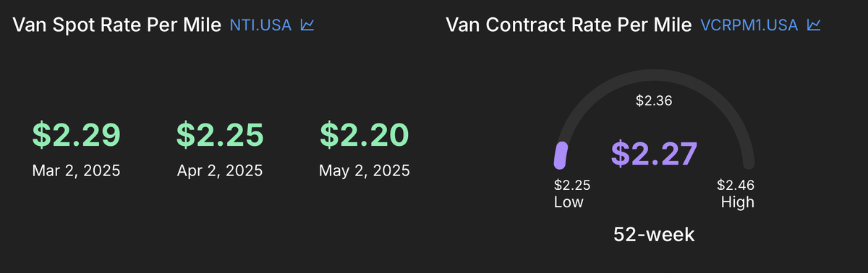The height and width of the screenshot is (273, 868).
Task: Open chart icon next to VCRPM1.USA
Action: pyautogui.click(x=814, y=25)
